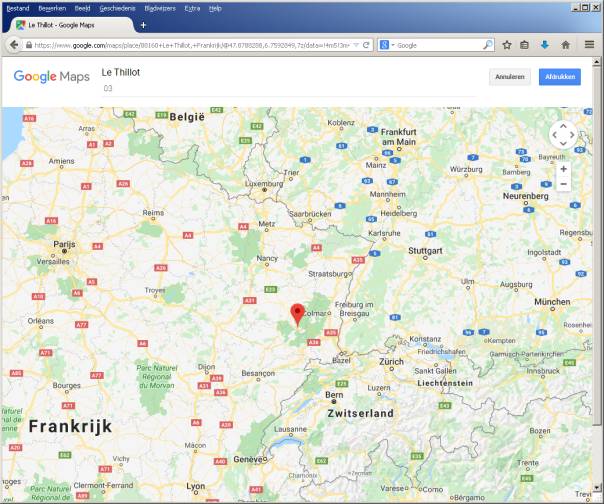The height and width of the screenshot is (504, 604).
Task: Click the Zürich city label
Action: (x=391, y=362)
